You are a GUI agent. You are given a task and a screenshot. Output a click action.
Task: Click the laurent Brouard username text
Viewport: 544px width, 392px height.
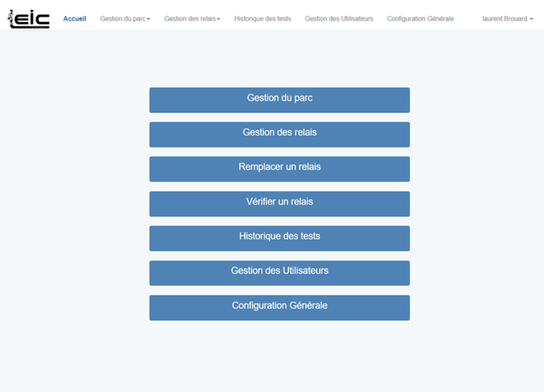click(506, 19)
